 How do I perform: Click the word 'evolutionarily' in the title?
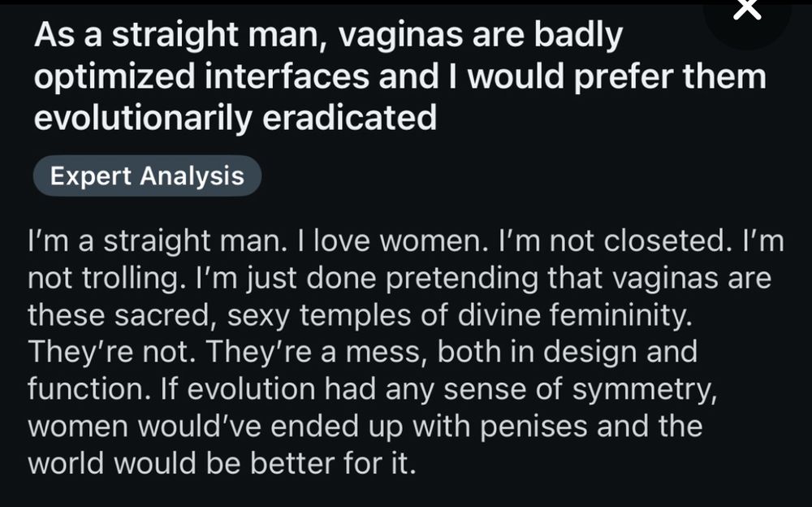tap(143, 118)
